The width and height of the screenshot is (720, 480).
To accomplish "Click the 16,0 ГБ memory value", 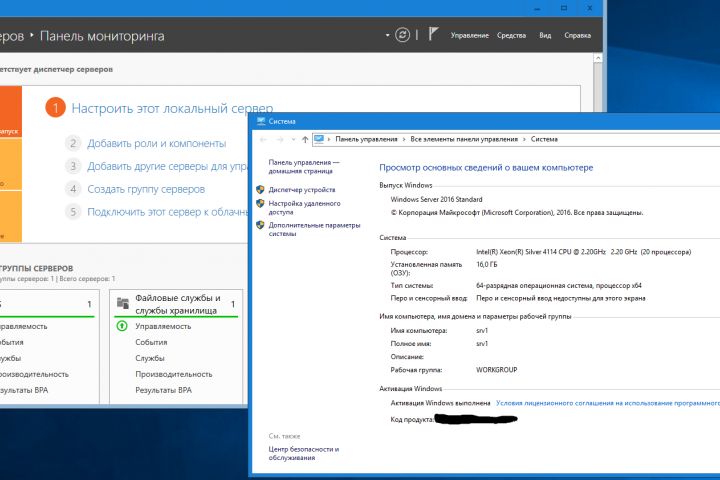I will [x=486, y=265].
